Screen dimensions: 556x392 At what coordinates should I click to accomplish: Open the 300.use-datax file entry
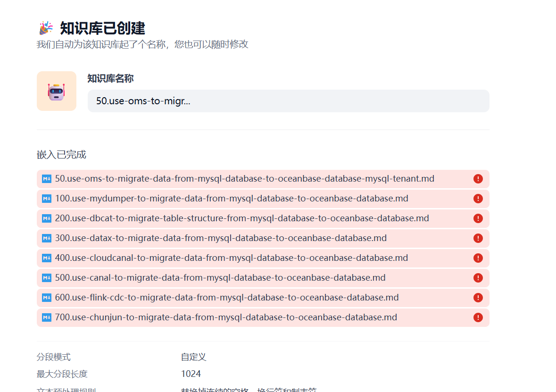click(x=221, y=238)
